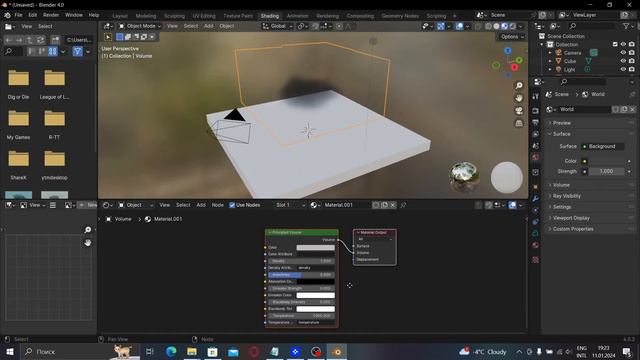Screen dimensions: 640x360
Task: Click the World Strength value field
Action: click(606, 171)
